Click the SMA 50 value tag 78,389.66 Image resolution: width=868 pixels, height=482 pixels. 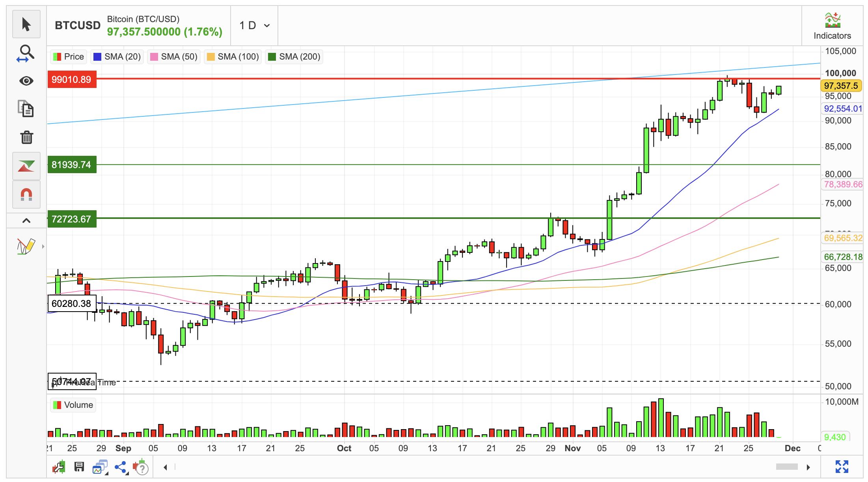tap(843, 184)
